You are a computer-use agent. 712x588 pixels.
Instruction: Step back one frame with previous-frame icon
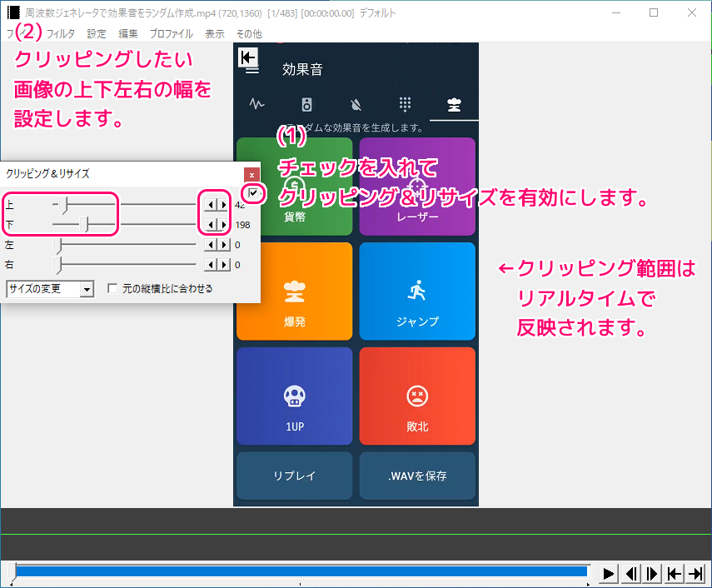point(630,574)
